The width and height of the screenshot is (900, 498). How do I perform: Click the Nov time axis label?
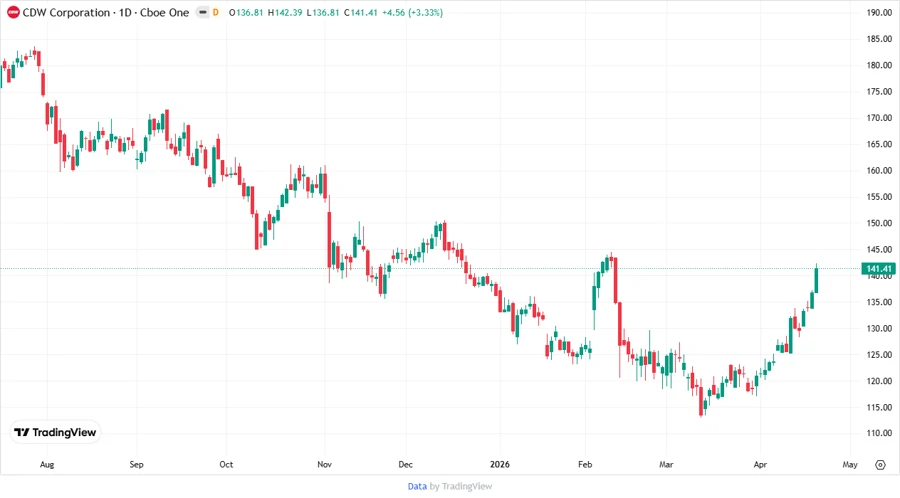(324, 465)
